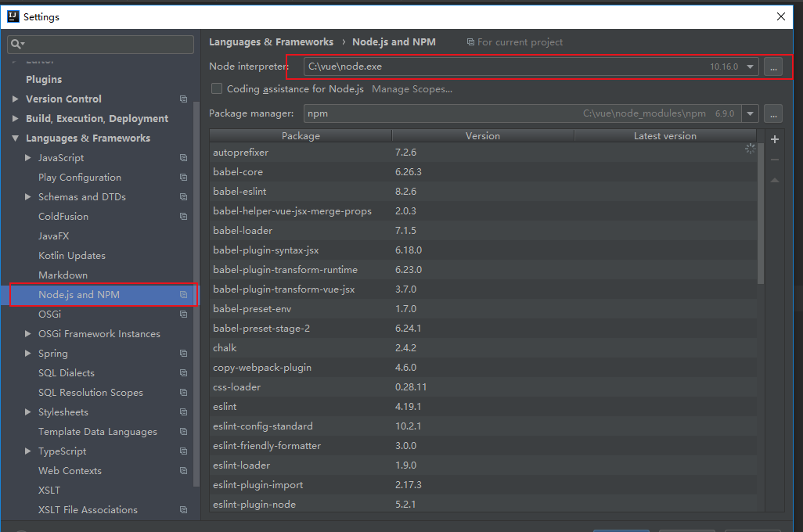Image resolution: width=803 pixels, height=532 pixels.
Task: Click the Version column header
Action: point(483,135)
